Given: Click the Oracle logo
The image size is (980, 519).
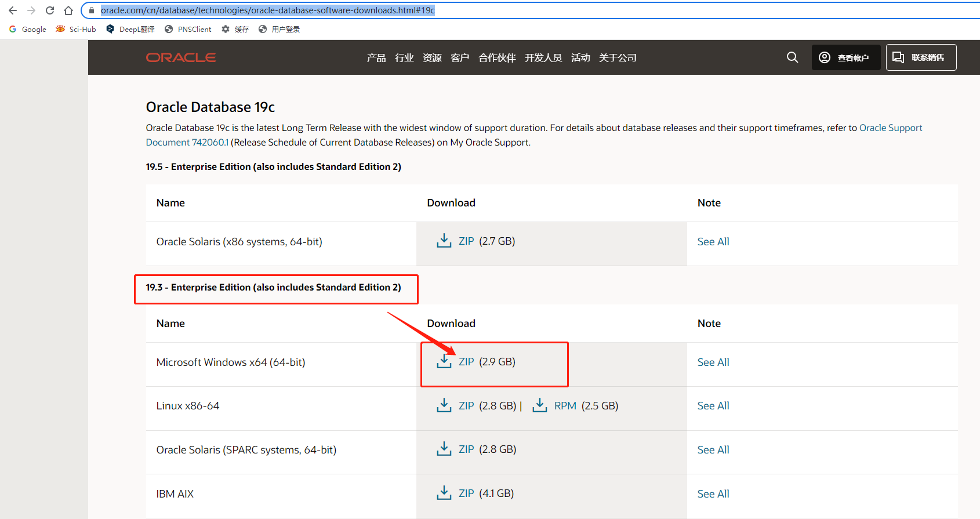Looking at the screenshot, I should 181,57.
